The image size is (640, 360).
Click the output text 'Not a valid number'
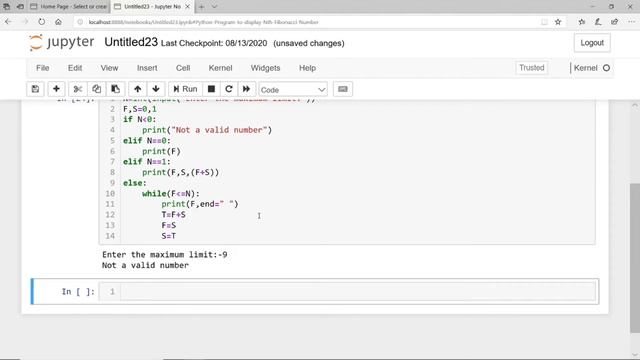click(x=145, y=265)
